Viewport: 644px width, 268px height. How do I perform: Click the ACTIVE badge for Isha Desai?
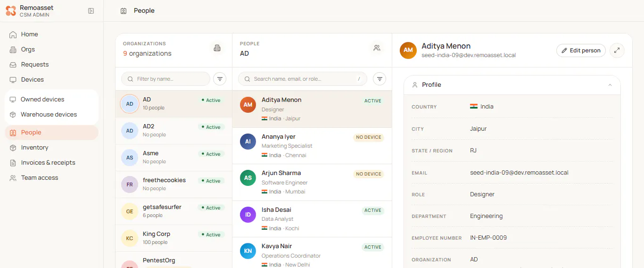click(373, 210)
